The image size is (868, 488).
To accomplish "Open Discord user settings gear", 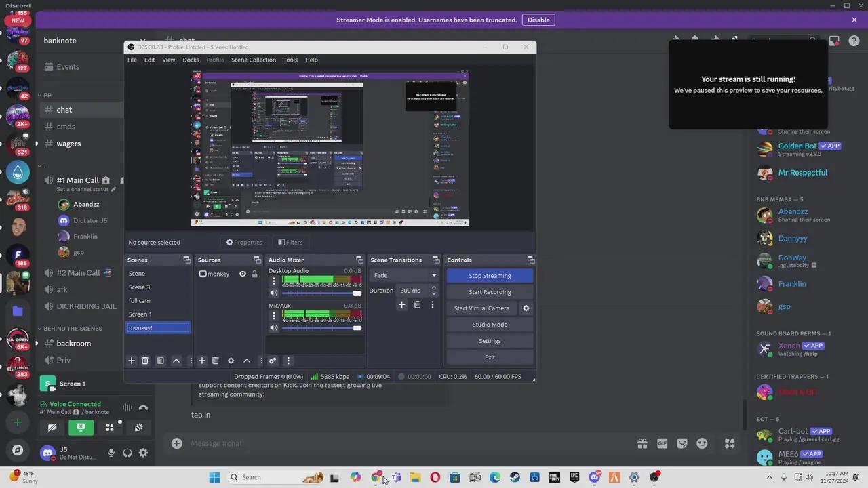I will pos(143,453).
